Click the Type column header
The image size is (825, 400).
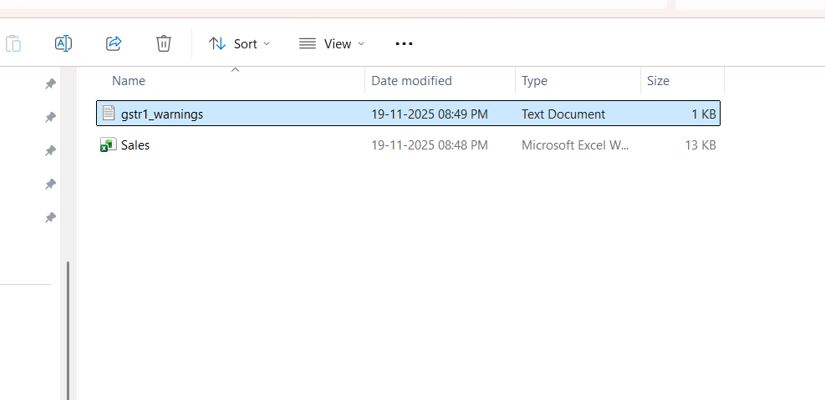pos(534,81)
